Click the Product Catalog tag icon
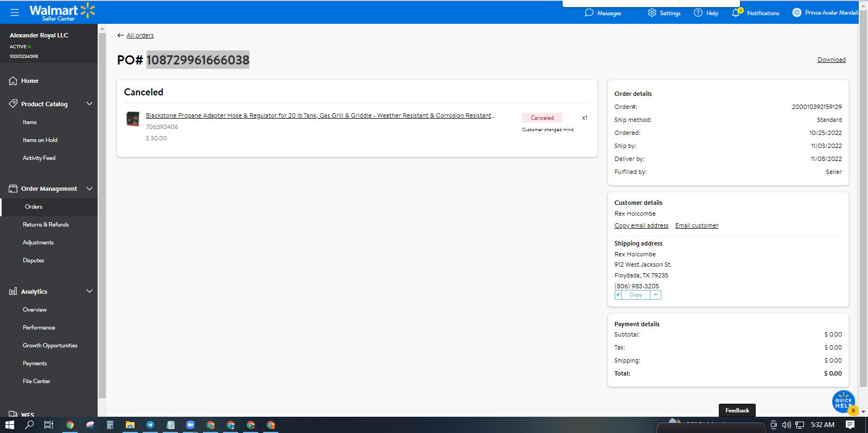The image size is (868, 433). [x=13, y=104]
